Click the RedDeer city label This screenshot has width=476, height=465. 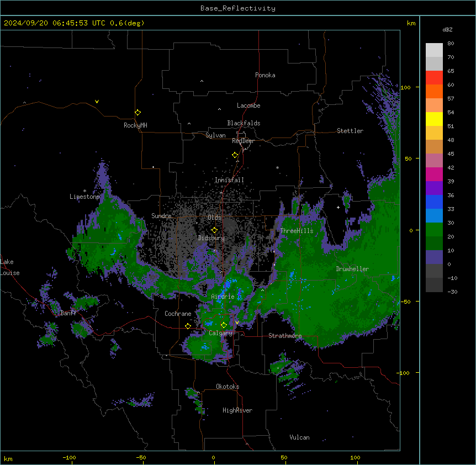click(243, 141)
